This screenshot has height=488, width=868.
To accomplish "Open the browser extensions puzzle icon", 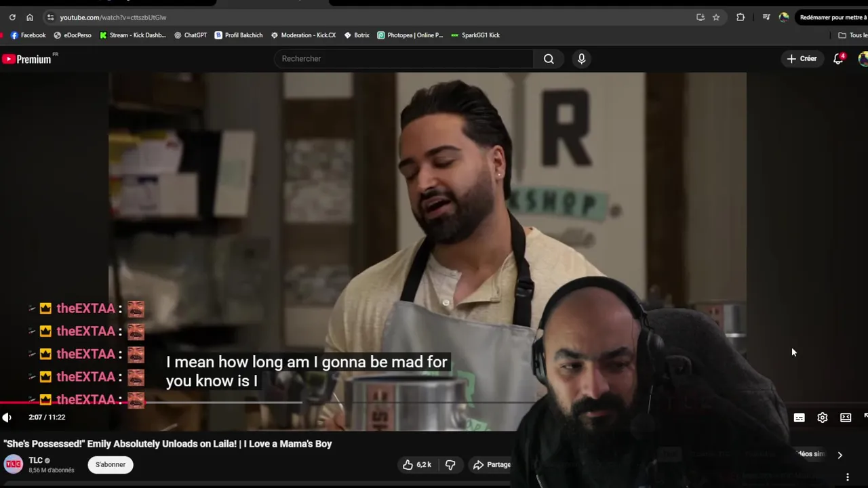I will coord(741,17).
